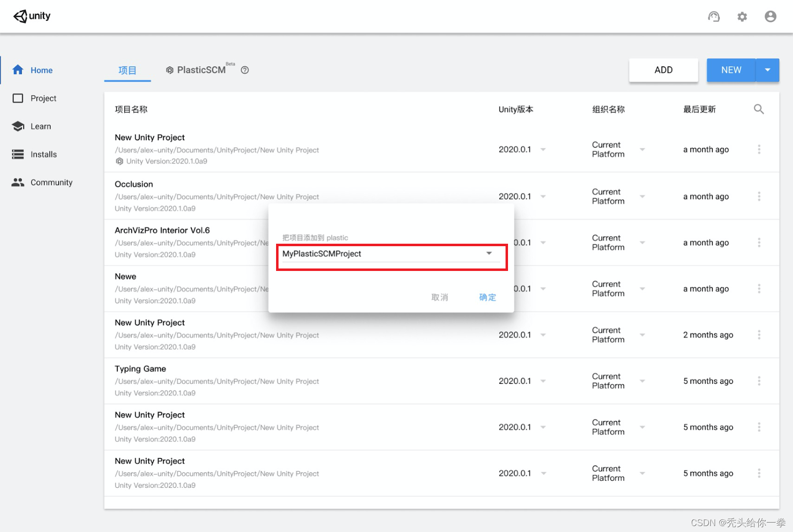Screen dimensions: 793x532
Task: Open the account profile icon
Action: (x=770, y=17)
